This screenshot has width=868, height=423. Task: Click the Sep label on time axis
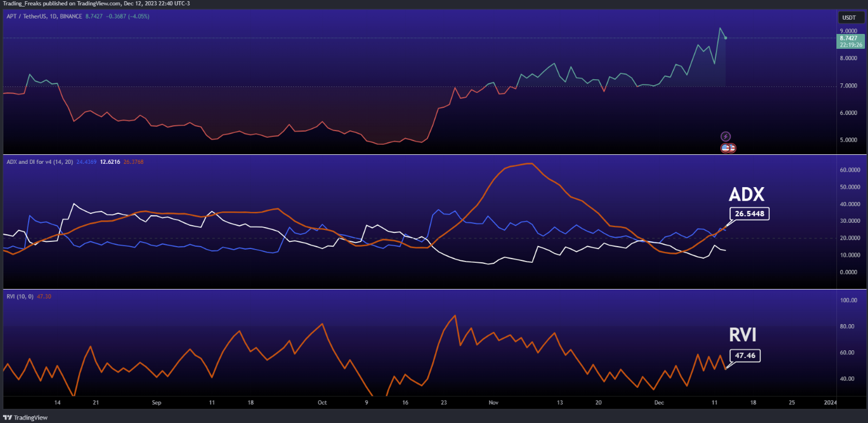(x=156, y=402)
